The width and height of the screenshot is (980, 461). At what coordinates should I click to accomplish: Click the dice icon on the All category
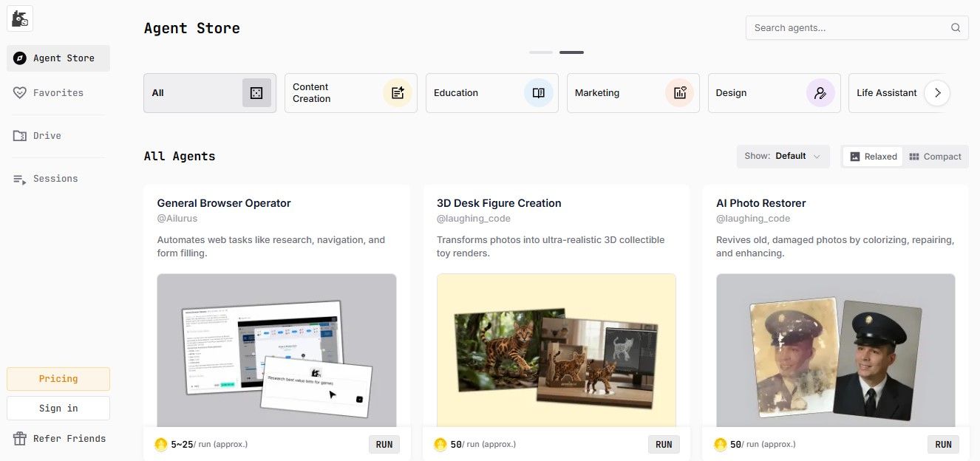pyautogui.click(x=256, y=93)
